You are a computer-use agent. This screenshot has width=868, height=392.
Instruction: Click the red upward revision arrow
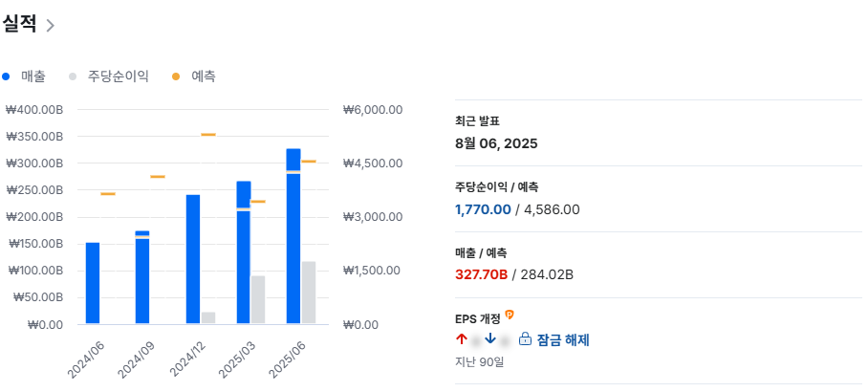pyautogui.click(x=462, y=339)
